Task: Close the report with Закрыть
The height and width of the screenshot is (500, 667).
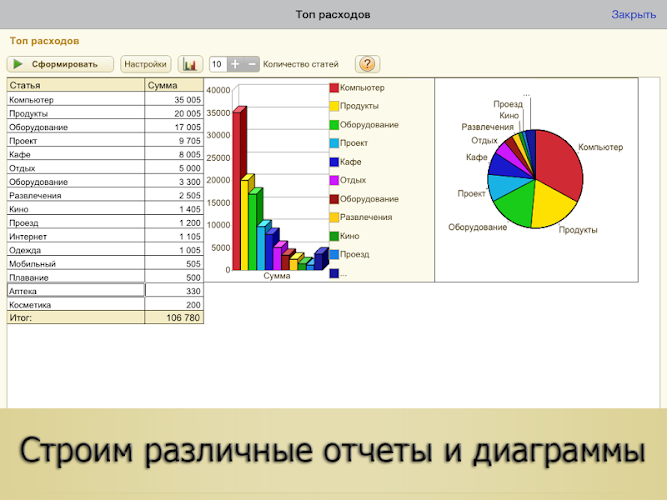Action: tap(633, 14)
